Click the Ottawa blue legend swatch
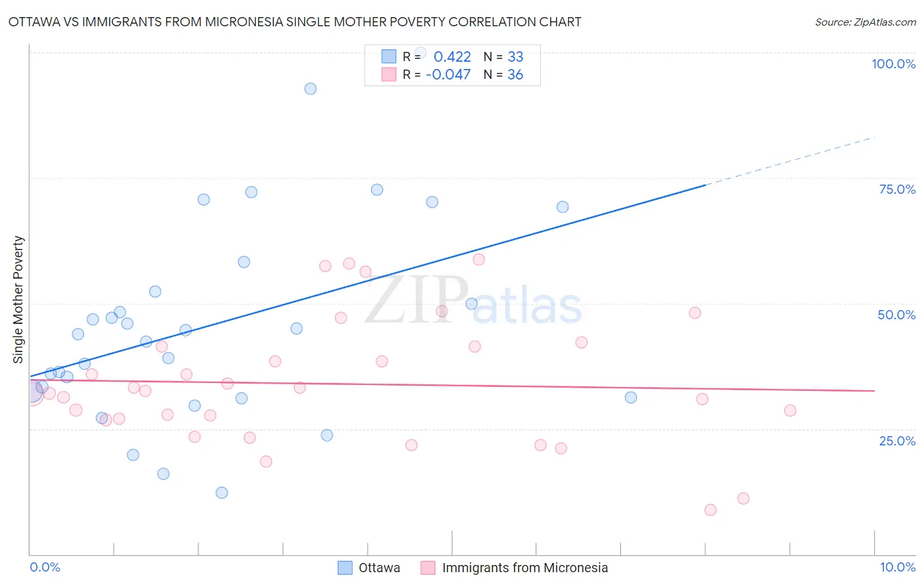This screenshot has width=924, height=586. coord(345,568)
